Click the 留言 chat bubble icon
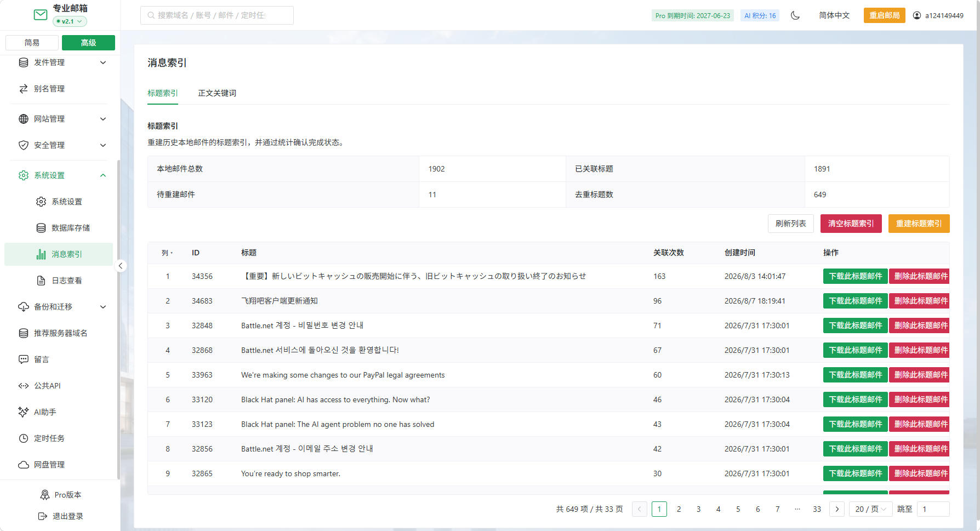The width and height of the screenshot is (980, 531). pyautogui.click(x=24, y=359)
